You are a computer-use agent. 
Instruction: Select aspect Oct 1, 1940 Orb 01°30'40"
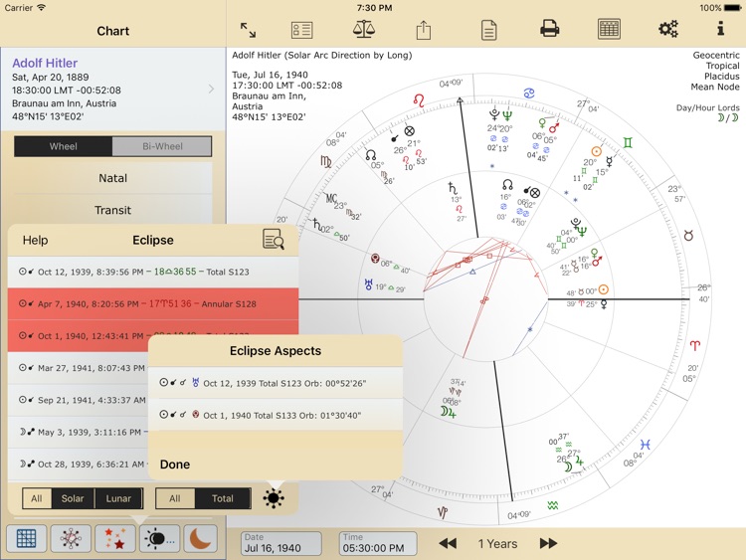click(x=276, y=415)
